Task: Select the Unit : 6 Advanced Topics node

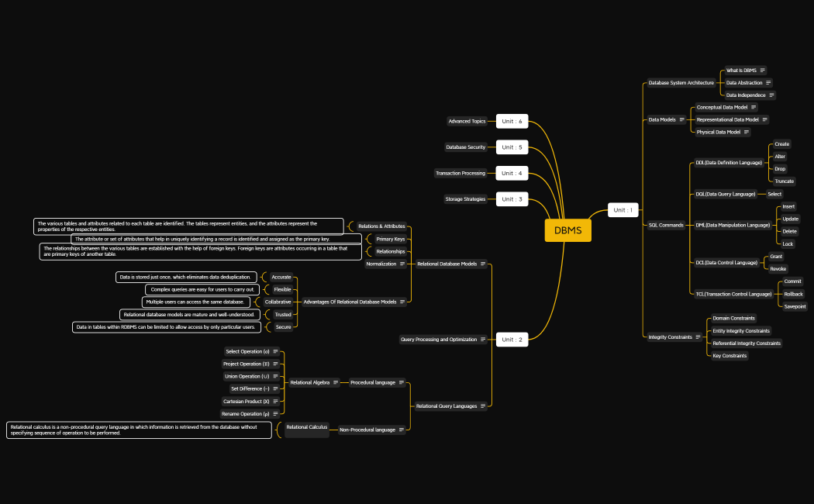Action: point(511,121)
